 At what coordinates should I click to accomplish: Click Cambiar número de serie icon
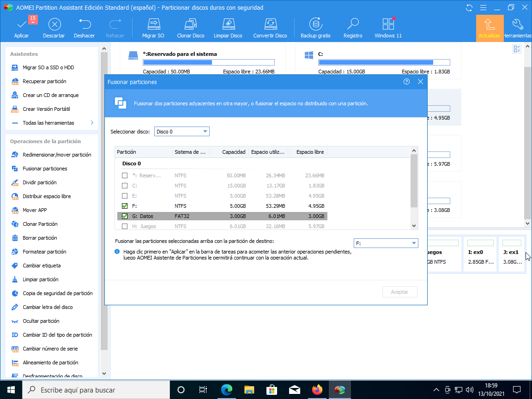coord(15,349)
